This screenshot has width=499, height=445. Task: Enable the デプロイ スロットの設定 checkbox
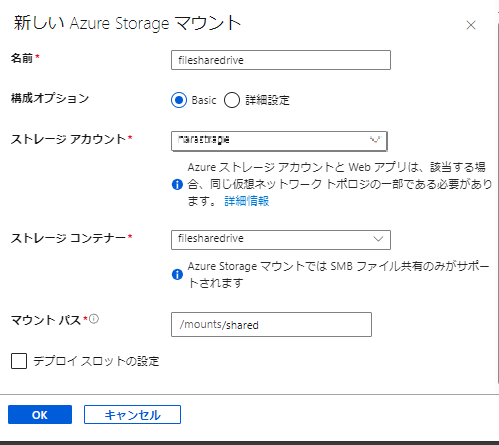pos(19,361)
